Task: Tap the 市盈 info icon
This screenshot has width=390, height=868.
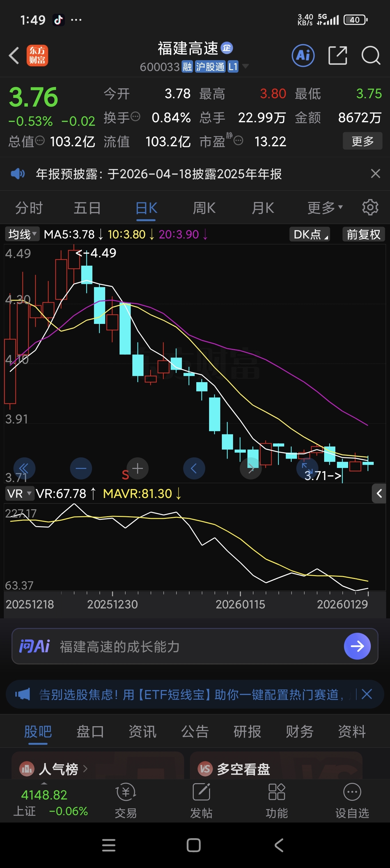Action: coord(238,141)
